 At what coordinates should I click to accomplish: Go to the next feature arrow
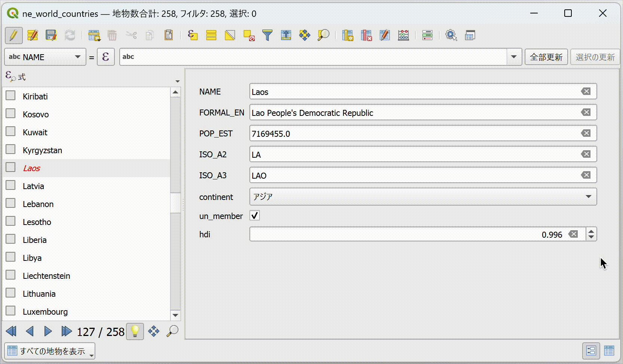48,331
